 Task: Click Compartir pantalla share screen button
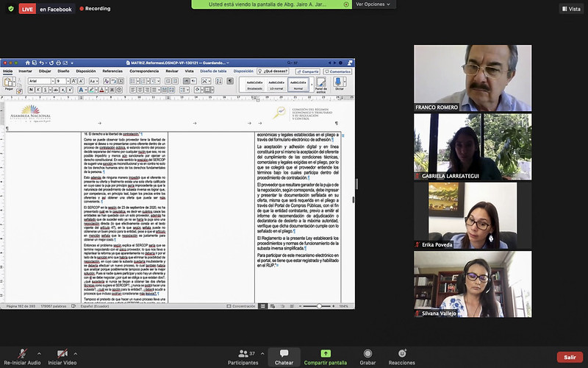325,357
